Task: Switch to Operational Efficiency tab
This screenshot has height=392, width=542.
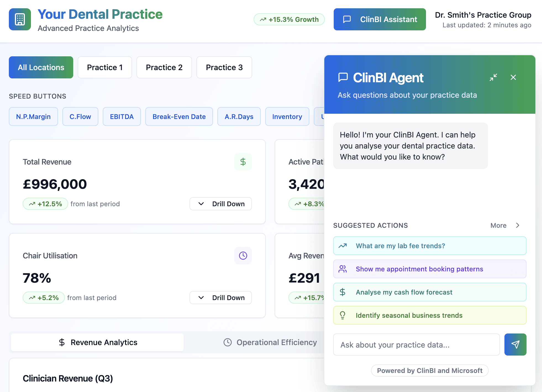Action: pyautogui.click(x=270, y=342)
